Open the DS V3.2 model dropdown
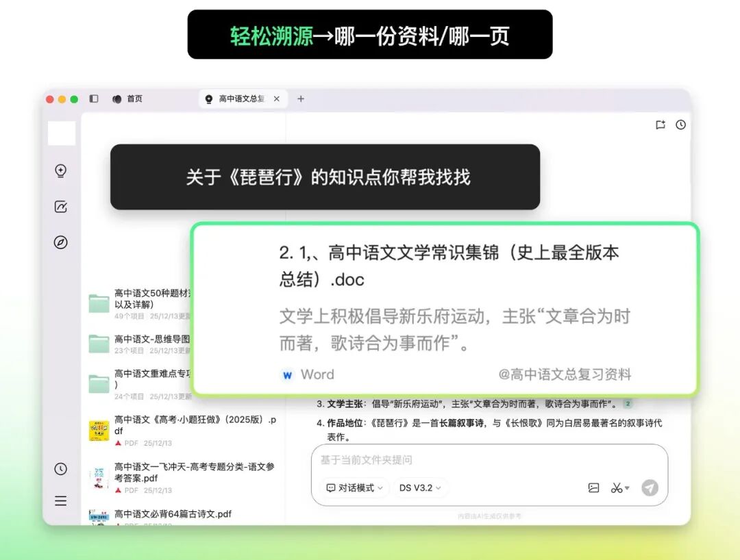Screen dimensions: 740x560 [419, 488]
